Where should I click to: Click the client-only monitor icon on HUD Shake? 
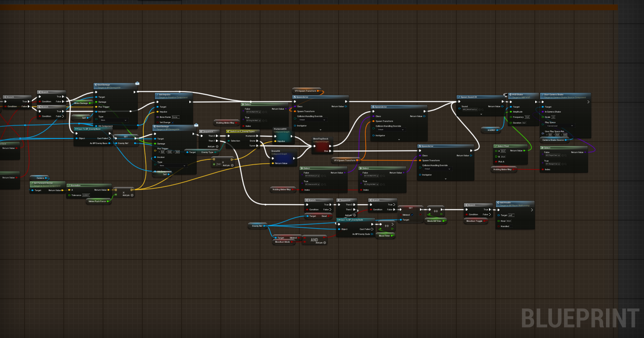pos(506,95)
